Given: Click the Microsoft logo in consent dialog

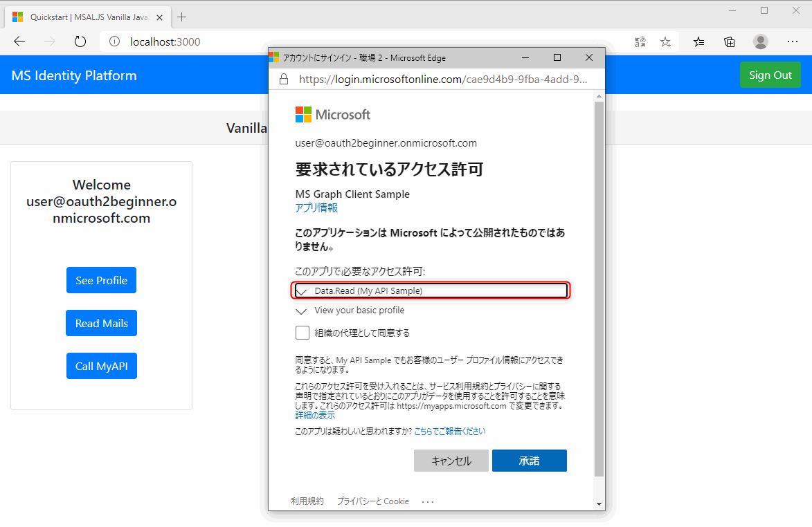Looking at the screenshot, I should click(333, 114).
